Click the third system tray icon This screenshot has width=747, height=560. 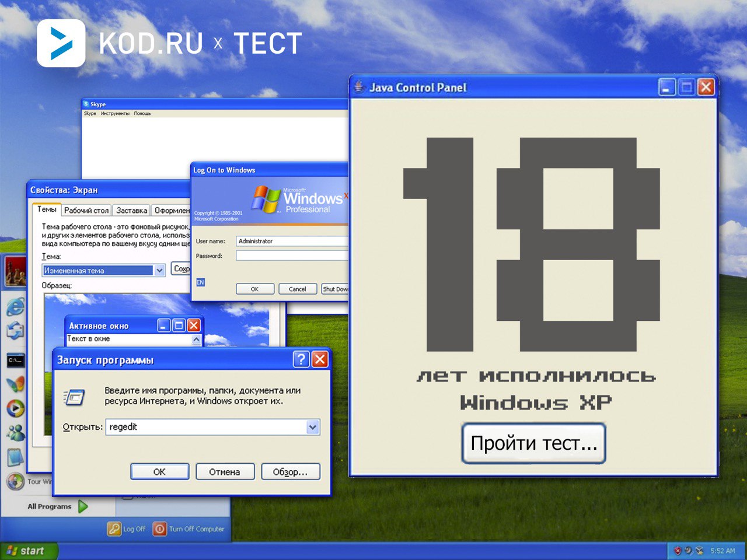pyautogui.click(x=700, y=551)
